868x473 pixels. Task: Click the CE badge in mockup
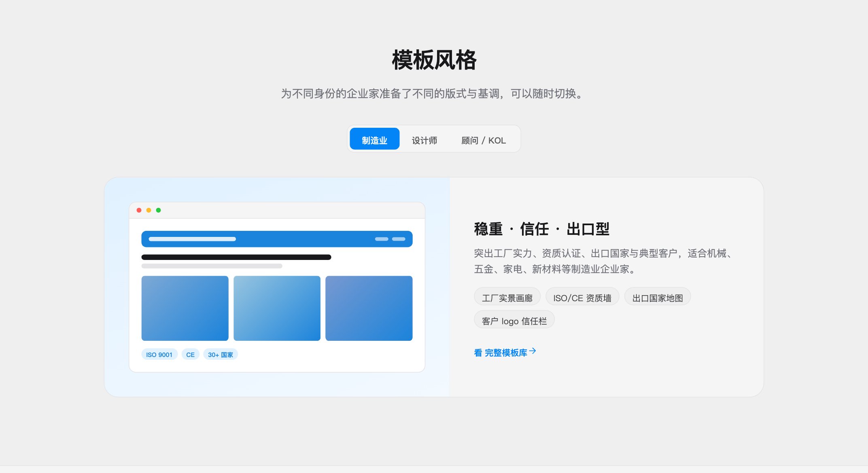point(190,354)
